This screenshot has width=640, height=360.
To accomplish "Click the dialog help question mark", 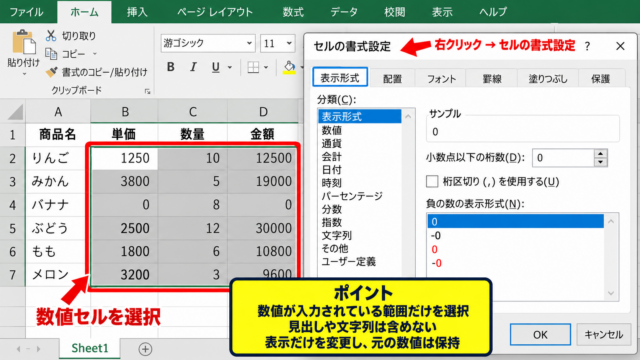I will [587, 46].
